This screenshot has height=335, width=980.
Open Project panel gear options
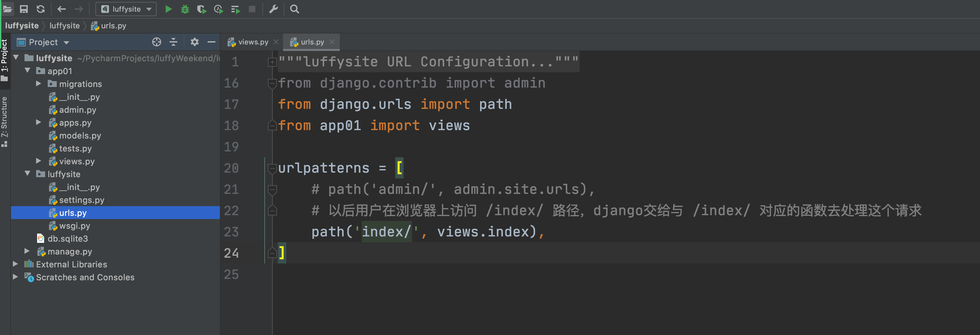194,42
